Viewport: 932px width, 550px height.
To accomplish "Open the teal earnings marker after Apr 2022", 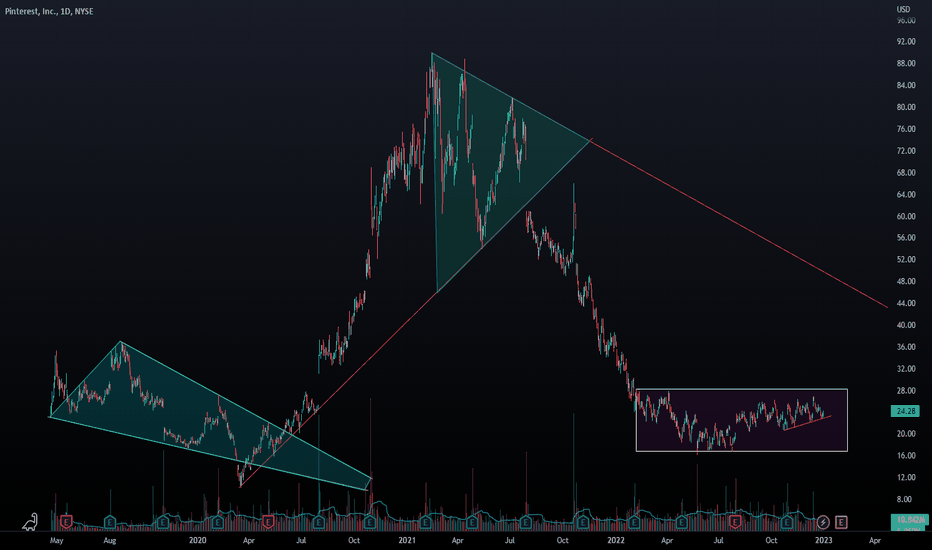I will pos(681,522).
